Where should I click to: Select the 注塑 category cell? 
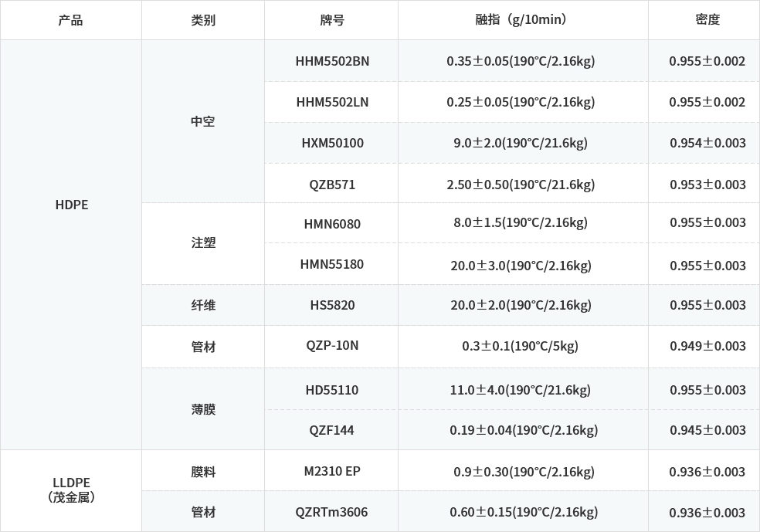point(202,243)
